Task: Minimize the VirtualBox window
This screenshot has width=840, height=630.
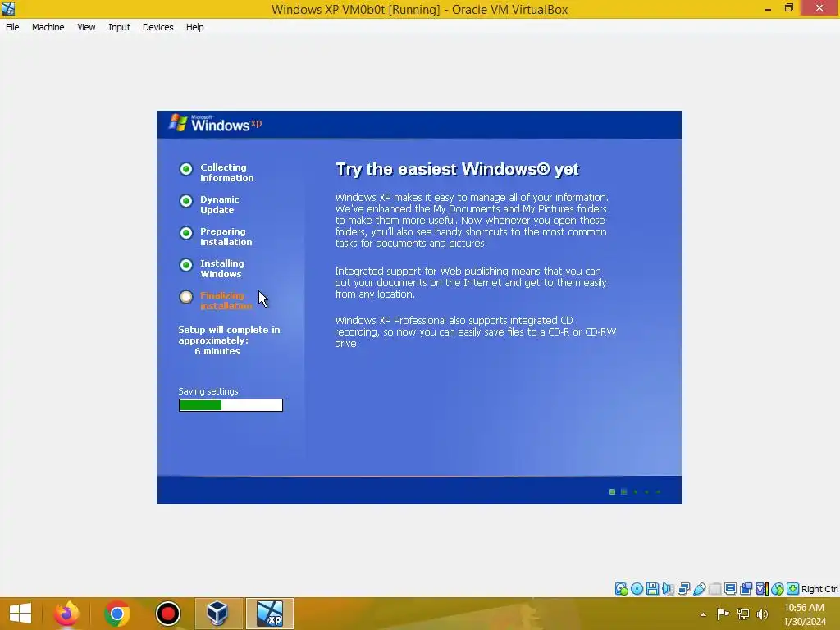Action: click(x=768, y=8)
